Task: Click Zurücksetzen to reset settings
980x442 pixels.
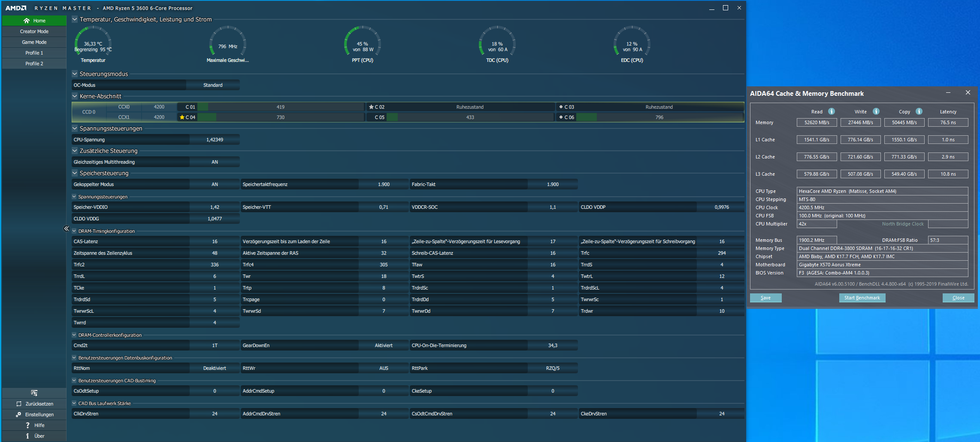Action: [x=34, y=404]
